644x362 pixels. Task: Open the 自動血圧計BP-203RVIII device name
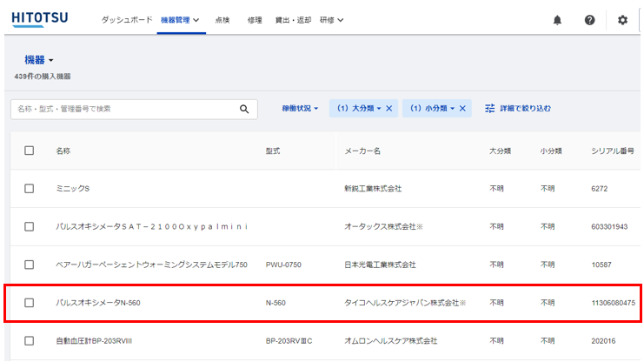[94, 340]
